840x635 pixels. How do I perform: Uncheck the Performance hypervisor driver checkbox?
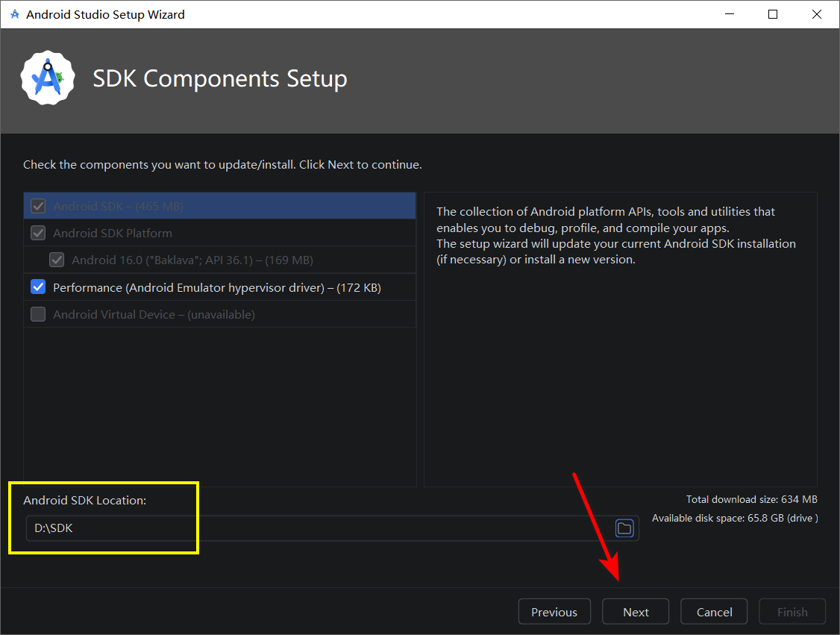[x=38, y=287]
